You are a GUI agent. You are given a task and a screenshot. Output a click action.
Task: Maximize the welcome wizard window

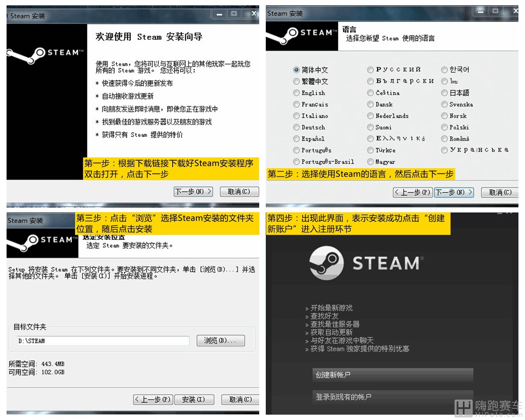(x=234, y=14)
